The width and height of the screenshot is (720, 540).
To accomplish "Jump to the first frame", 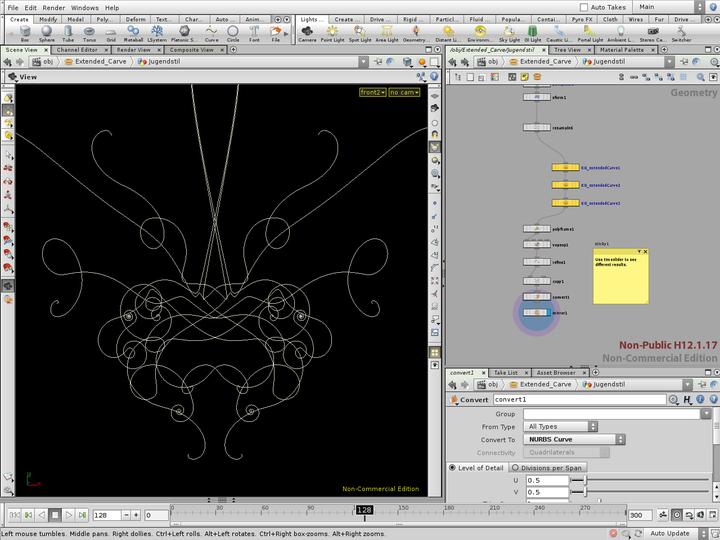I will click(14, 515).
